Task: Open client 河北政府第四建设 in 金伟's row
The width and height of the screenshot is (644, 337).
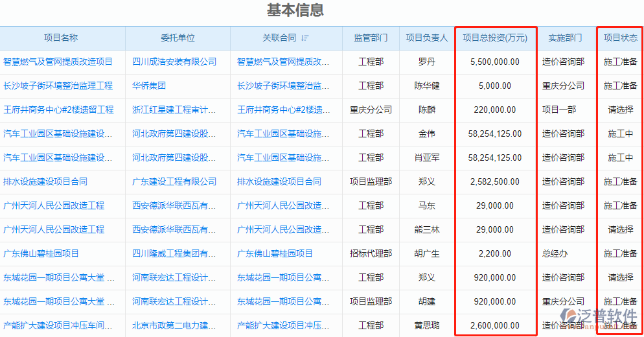Action: point(174,134)
